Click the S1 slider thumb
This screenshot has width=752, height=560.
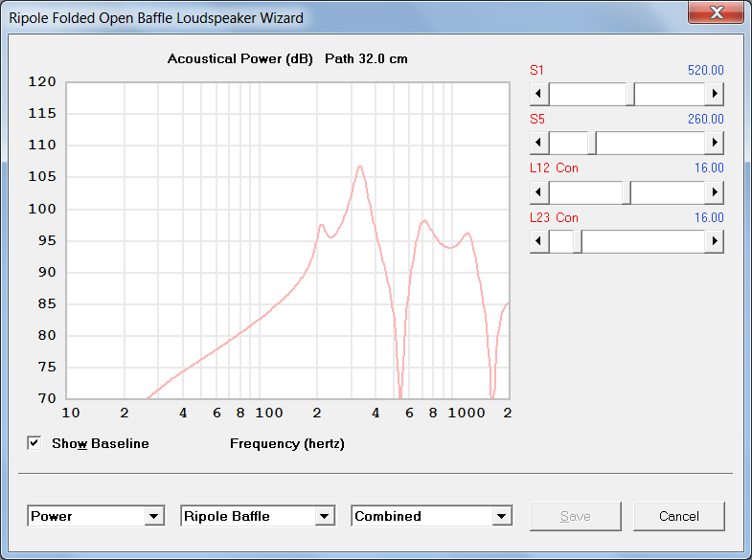point(630,94)
